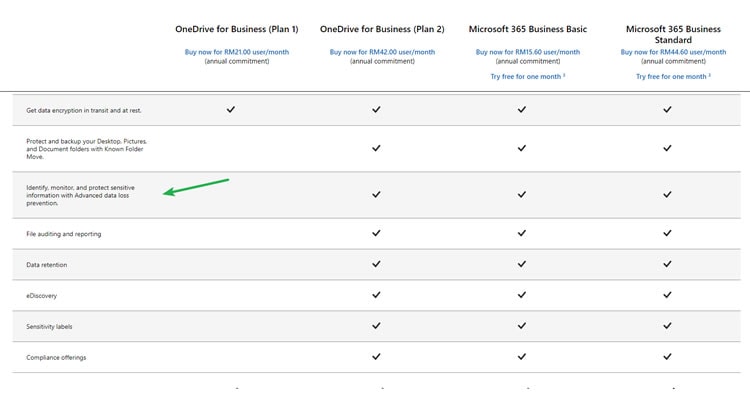Open Buy now RM15.60 Business Basic link
Viewport: 750px width, 400px height.
pos(528,52)
